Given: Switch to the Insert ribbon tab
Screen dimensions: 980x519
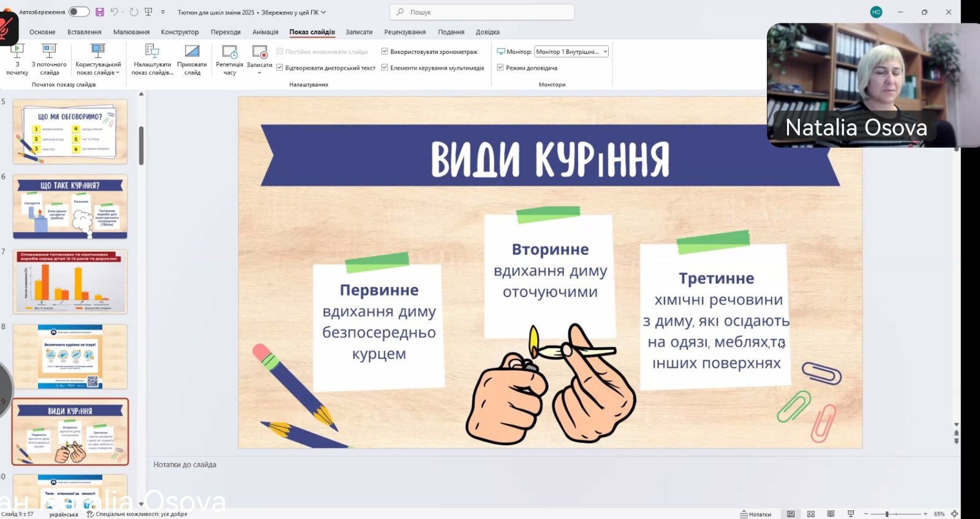Looking at the screenshot, I should coord(85,32).
